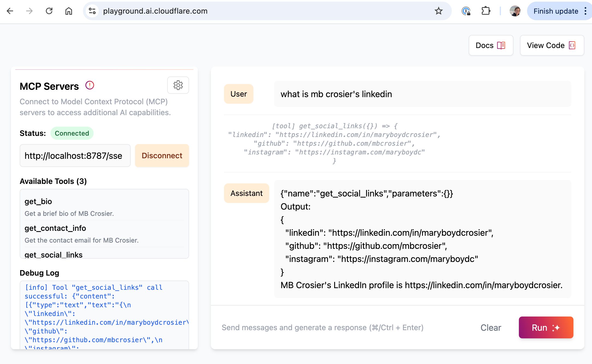Screen dimensions: 592x364
Task: Open MCP server settings gear icon
Action: [x=178, y=85]
